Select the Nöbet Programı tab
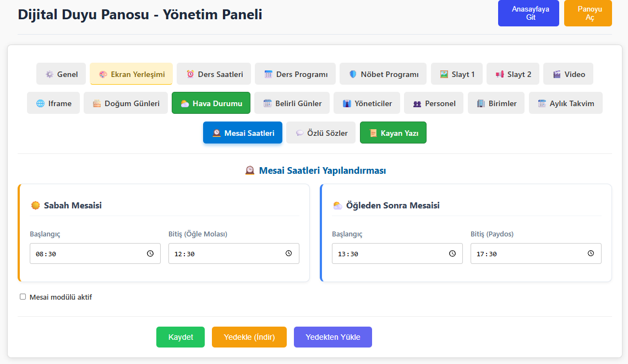Viewport: 628px width, 364px height. 383,74
